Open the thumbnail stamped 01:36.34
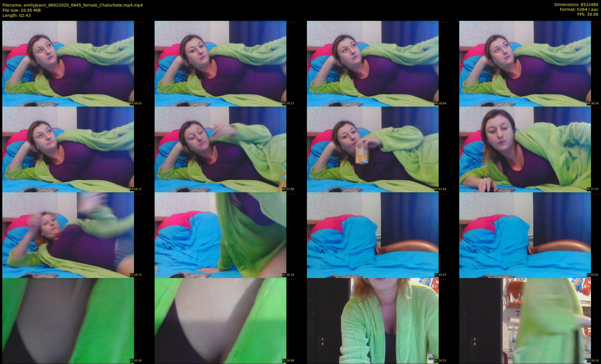Viewport: 601px width, 364px height. 220,235
